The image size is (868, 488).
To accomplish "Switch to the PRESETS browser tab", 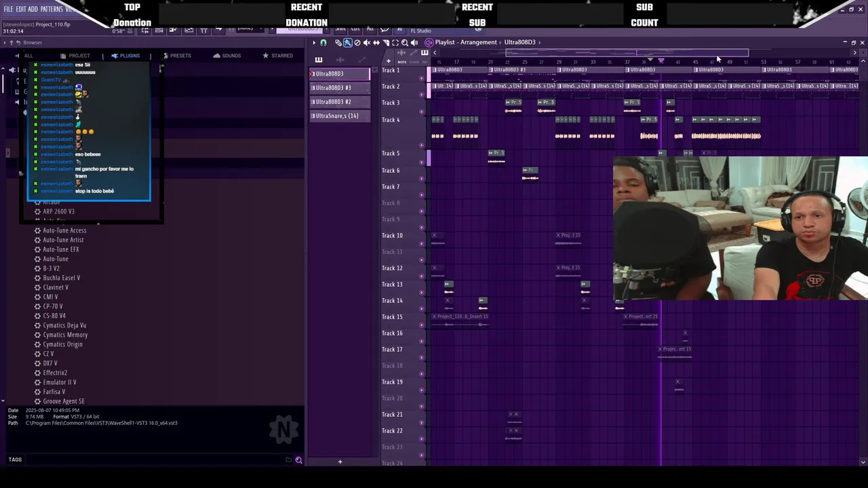I will (x=177, y=56).
